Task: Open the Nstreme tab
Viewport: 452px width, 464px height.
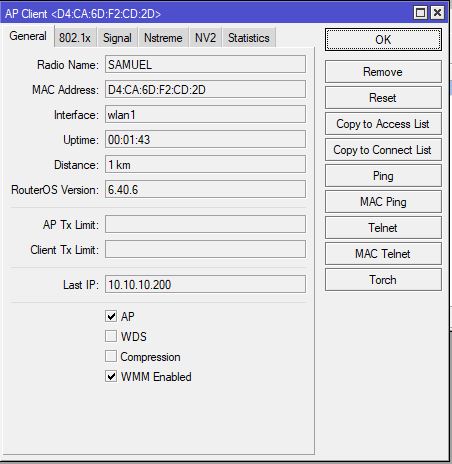Action: [163, 38]
